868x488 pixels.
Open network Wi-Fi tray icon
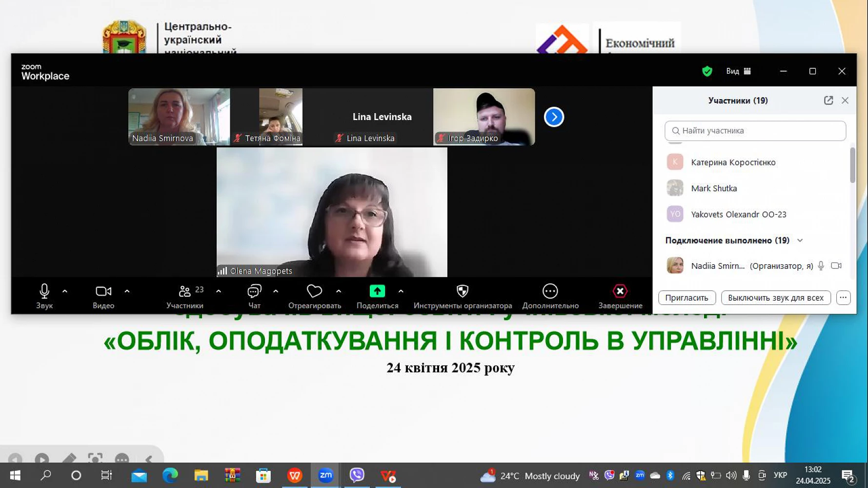tap(686, 475)
